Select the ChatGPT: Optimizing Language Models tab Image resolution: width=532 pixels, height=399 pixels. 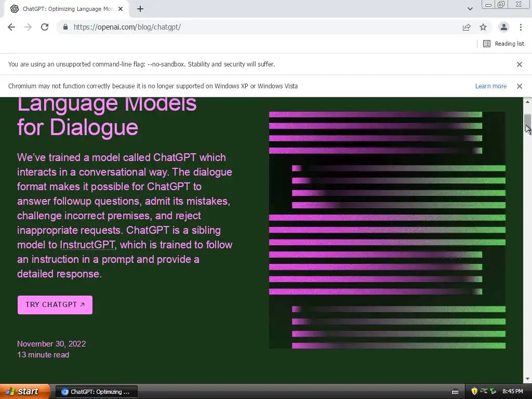click(66, 9)
